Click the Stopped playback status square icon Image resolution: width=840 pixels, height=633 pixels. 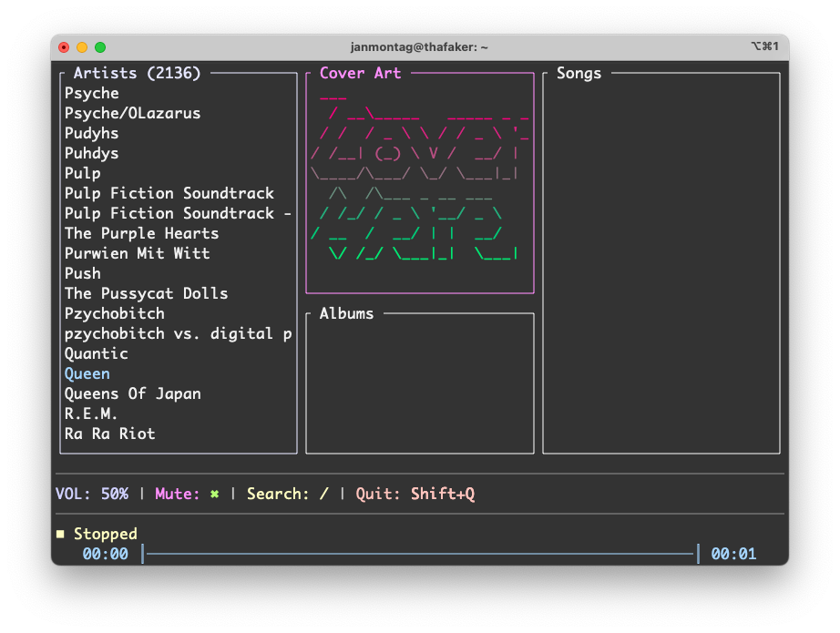(60, 534)
